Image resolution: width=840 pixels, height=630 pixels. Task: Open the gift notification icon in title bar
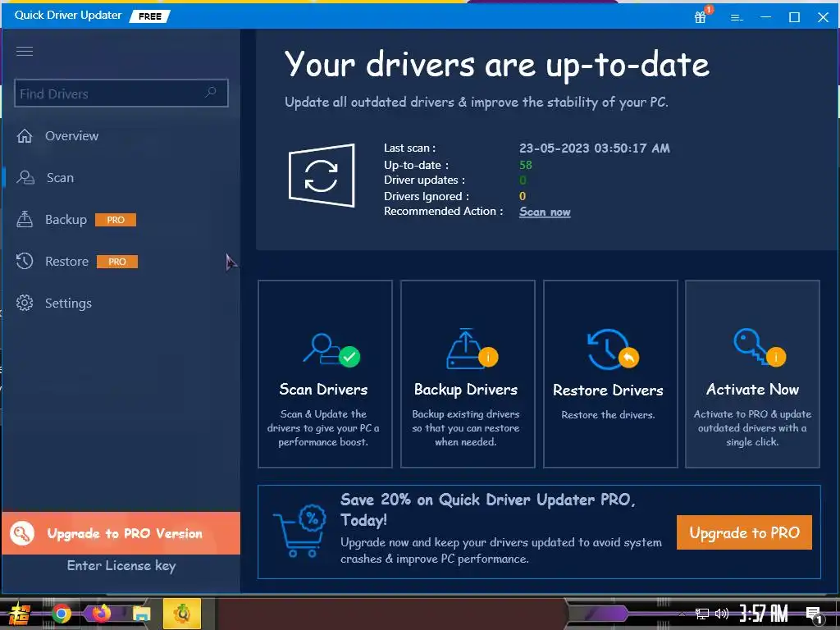(701, 16)
